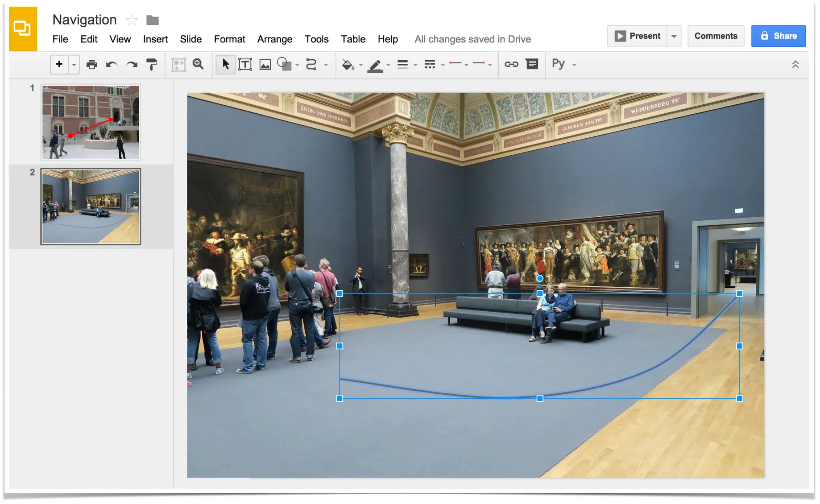
Task: Move presentation to a folder
Action: point(153,20)
